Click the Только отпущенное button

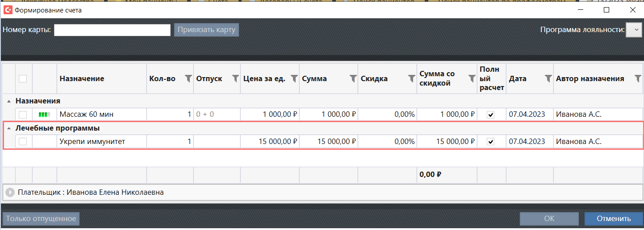click(x=41, y=218)
